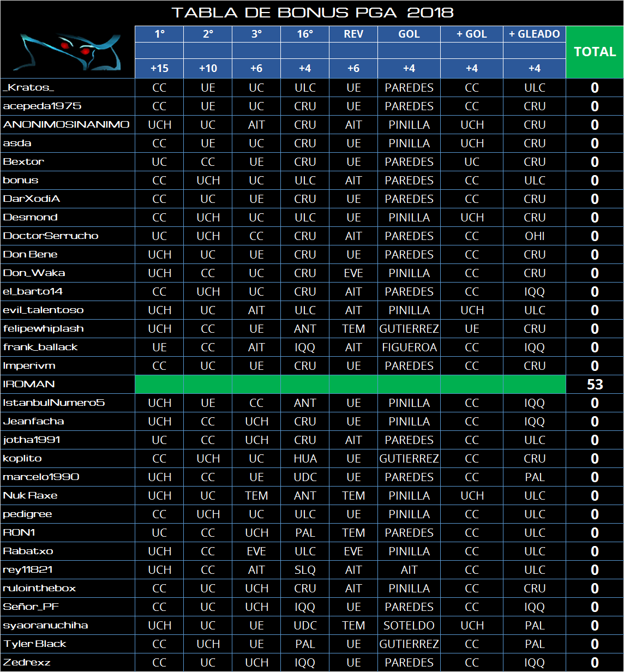Click player name pedigree
The image size is (624, 672).
coord(27,514)
